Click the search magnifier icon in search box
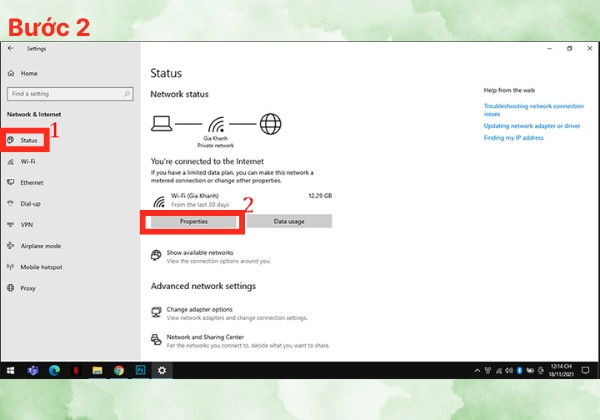The height and width of the screenshot is (420, 600). click(x=127, y=94)
